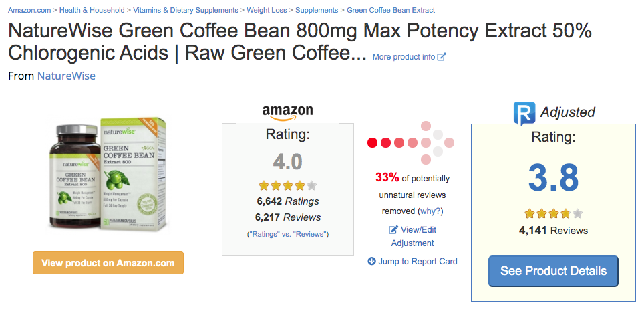
Task: Click the ReviewMeta R logo icon
Action: tap(524, 113)
